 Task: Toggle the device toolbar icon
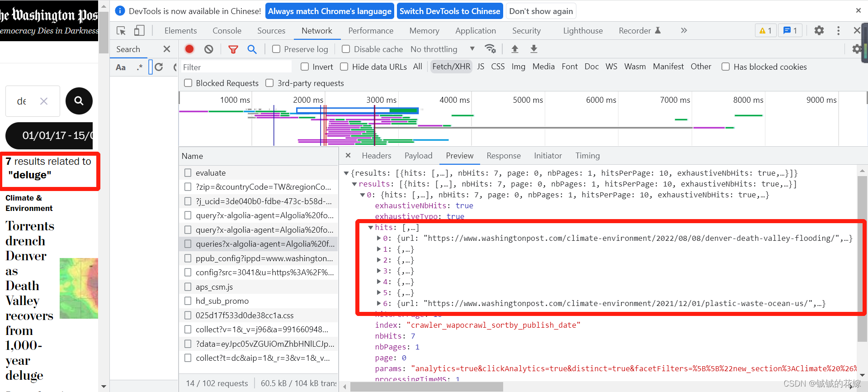(139, 31)
